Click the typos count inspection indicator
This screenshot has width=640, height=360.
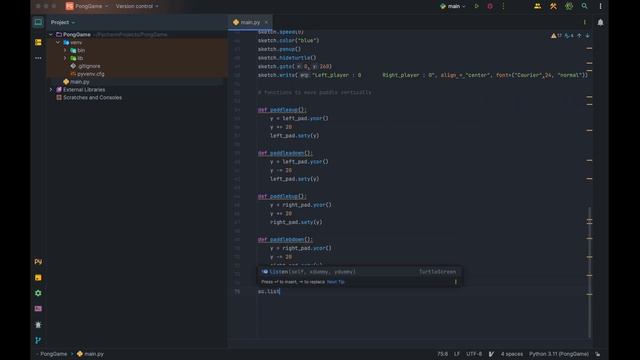[x=569, y=36]
